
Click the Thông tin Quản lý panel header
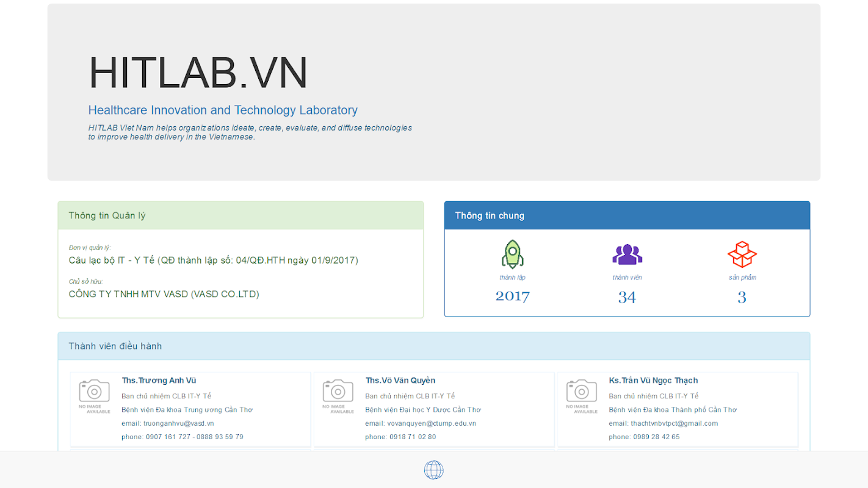click(241, 215)
